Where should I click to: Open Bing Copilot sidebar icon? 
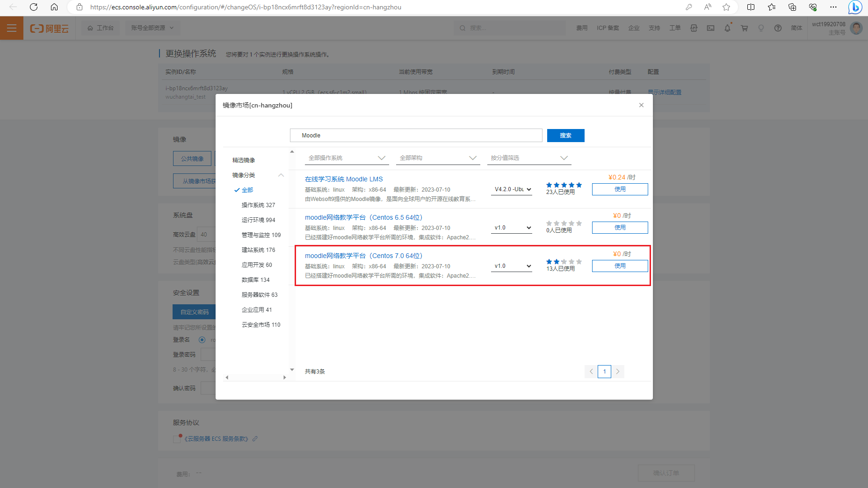point(855,7)
